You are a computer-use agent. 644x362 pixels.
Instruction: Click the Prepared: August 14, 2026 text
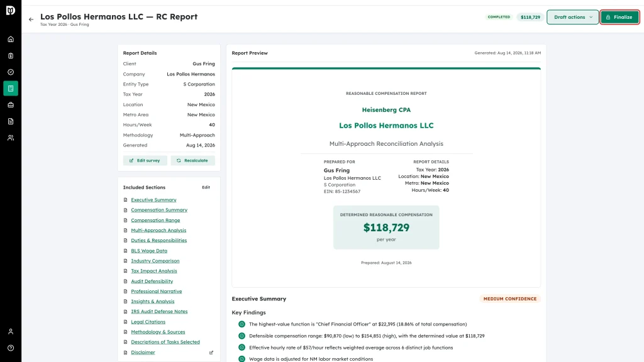pyautogui.click(x=386, y=263)
